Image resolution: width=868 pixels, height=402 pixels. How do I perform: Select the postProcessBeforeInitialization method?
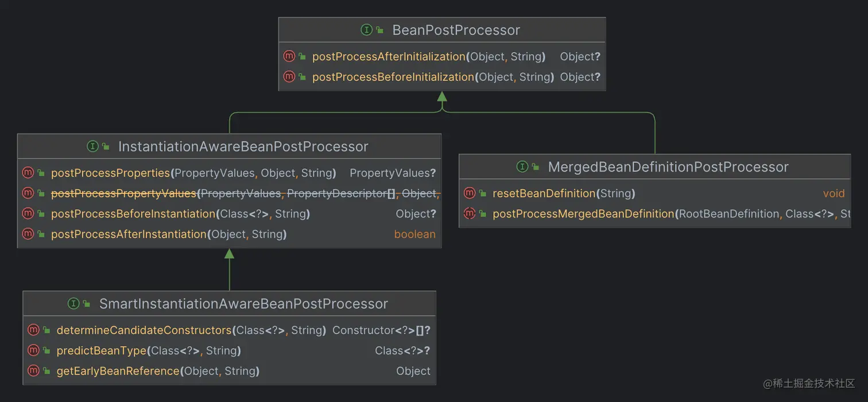pos(393,77)
